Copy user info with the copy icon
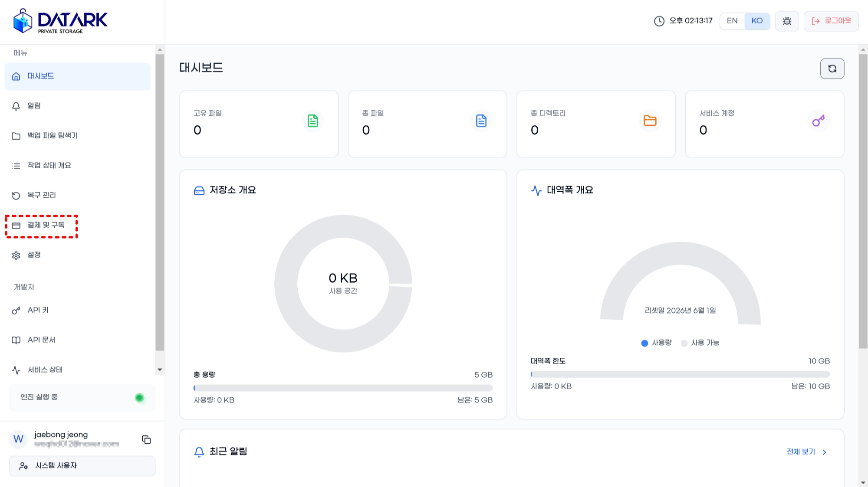This screenshot has height=487, width=868. click(x=146, y=440)
